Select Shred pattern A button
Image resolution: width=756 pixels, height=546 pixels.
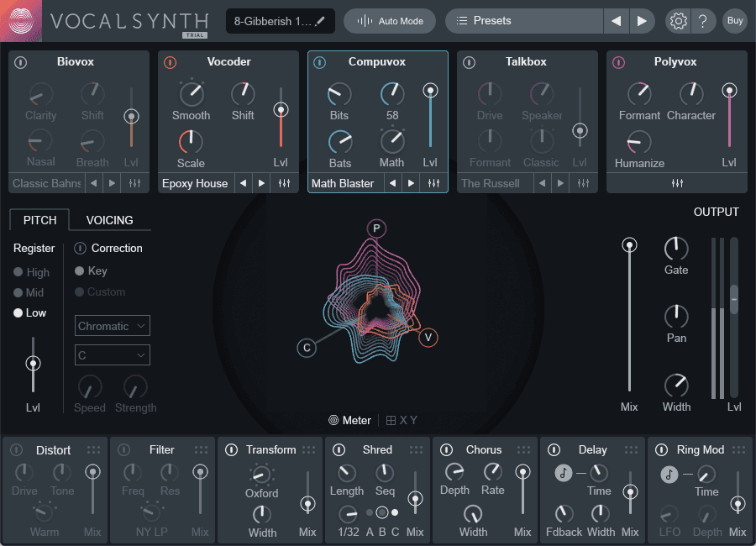(370, 512)
